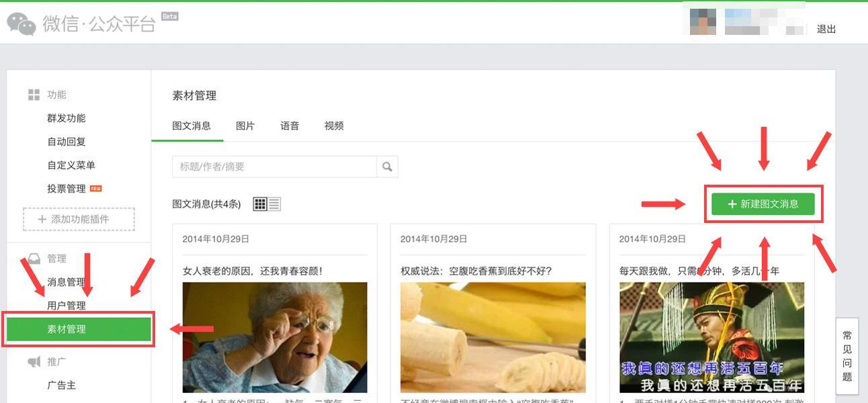Switch to grid view icon
Viewport: 868px width, 403px height.
pos(260,204)
